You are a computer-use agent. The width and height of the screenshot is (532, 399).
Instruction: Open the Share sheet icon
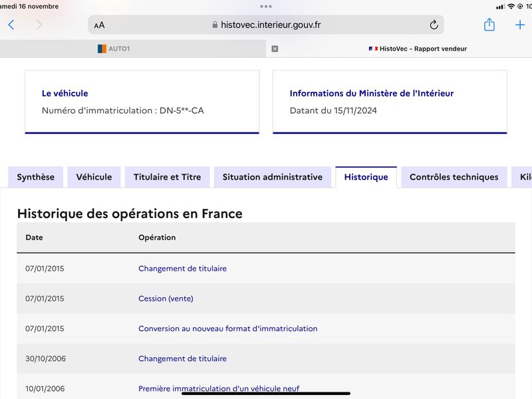tap(489, 25)
